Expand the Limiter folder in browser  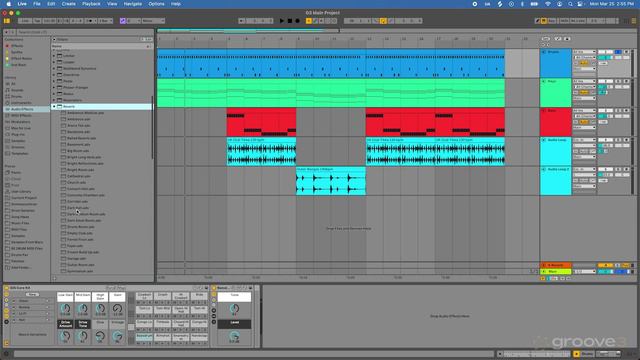tap(54, 56)
